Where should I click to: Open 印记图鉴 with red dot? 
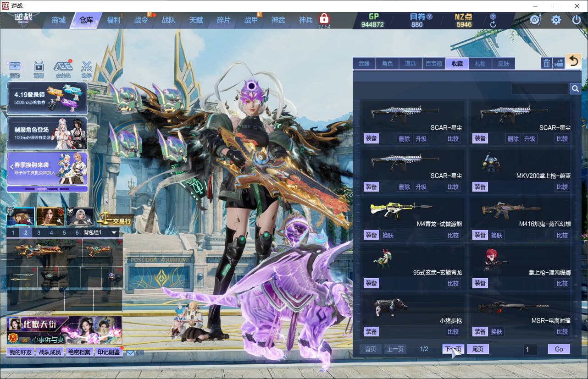click(109, 352)
